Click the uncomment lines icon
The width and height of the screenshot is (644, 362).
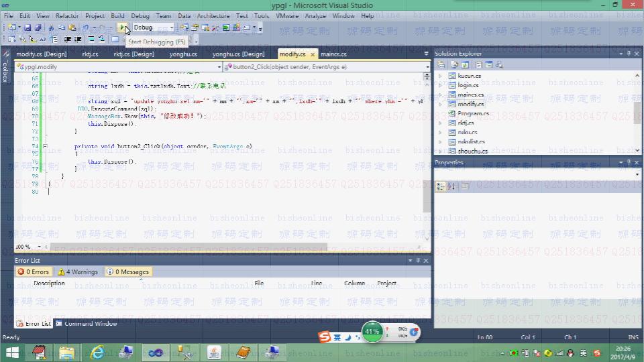pos(101,40)
